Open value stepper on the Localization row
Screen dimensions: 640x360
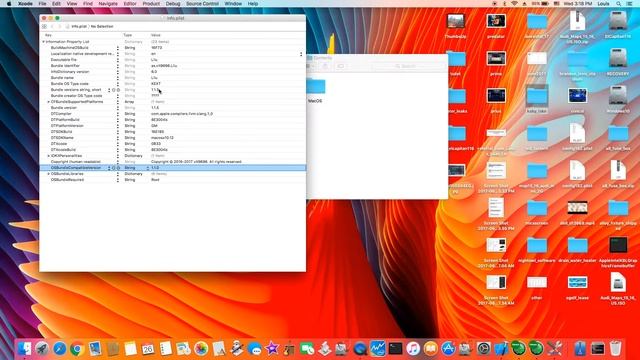pyautogui.click(x=301, y=54)
